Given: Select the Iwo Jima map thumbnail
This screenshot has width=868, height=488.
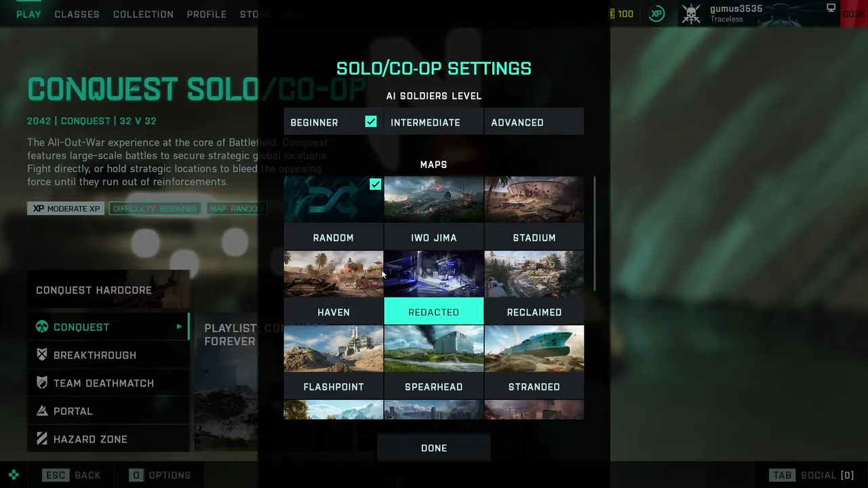Looking at the screenshot, I should pos(434,200).
